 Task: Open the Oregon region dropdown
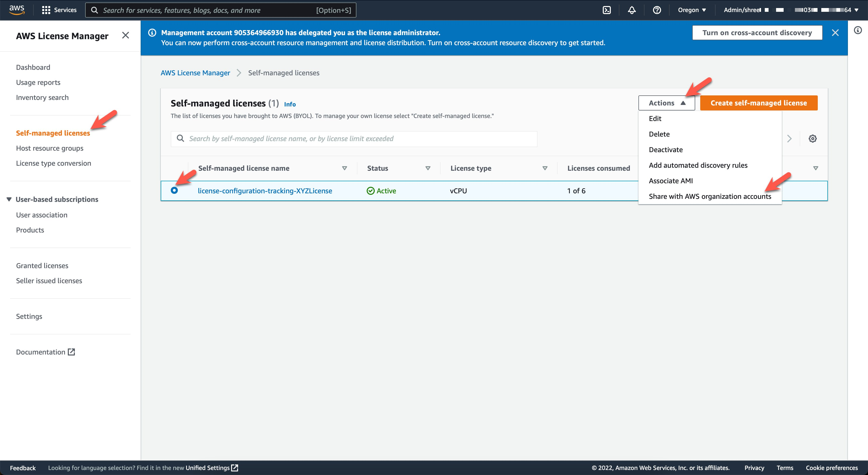pos(691,10)
